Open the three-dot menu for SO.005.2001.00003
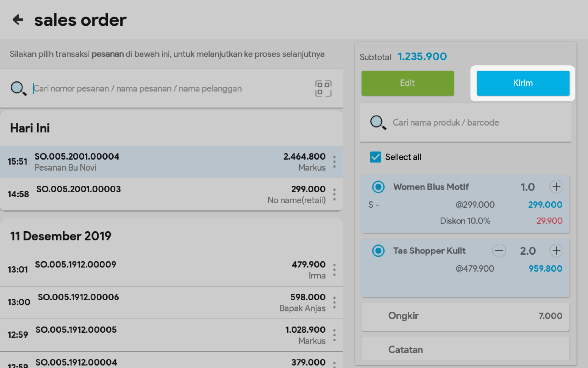The width and height of the screenshot is (588, 368). click(x=335, y=194)
